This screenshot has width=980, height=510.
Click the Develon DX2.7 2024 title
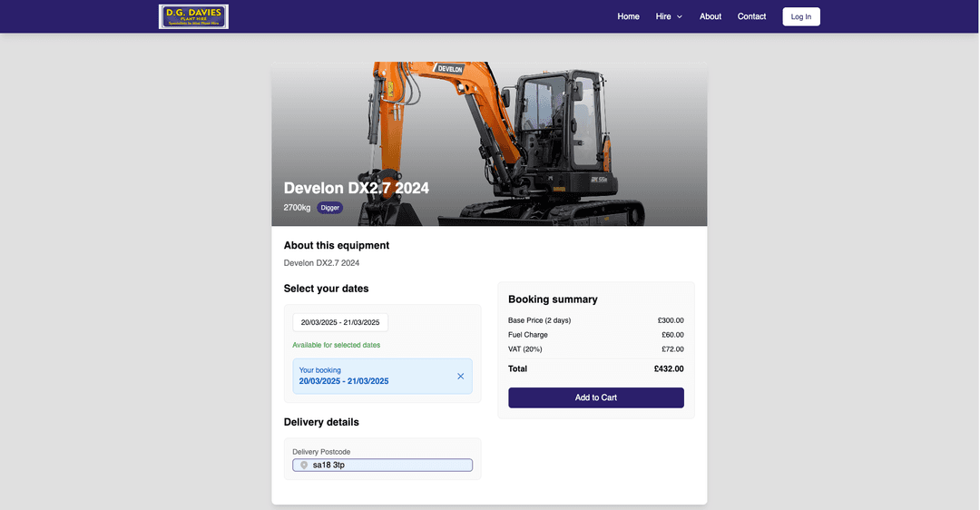pos(357,188)
